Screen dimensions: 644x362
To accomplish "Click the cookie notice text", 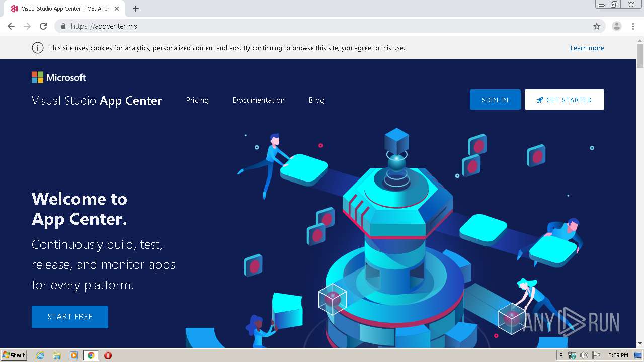I will point(227,48).
